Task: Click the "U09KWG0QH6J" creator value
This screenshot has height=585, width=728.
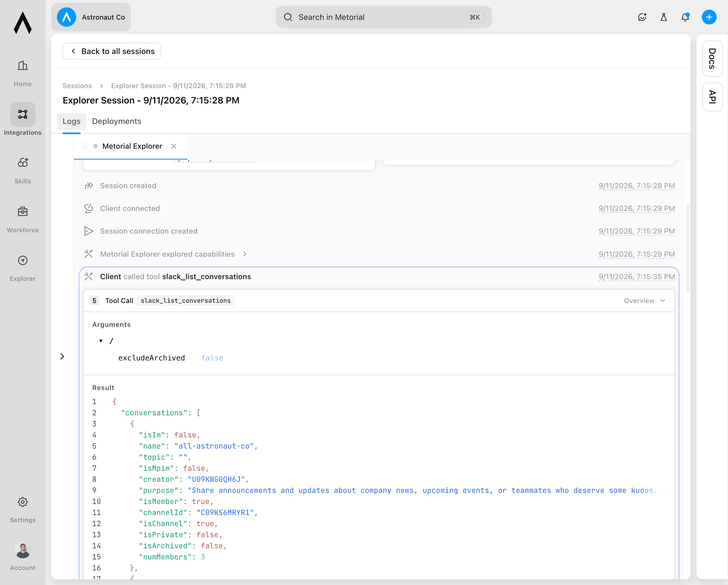Action: point(216,479)
